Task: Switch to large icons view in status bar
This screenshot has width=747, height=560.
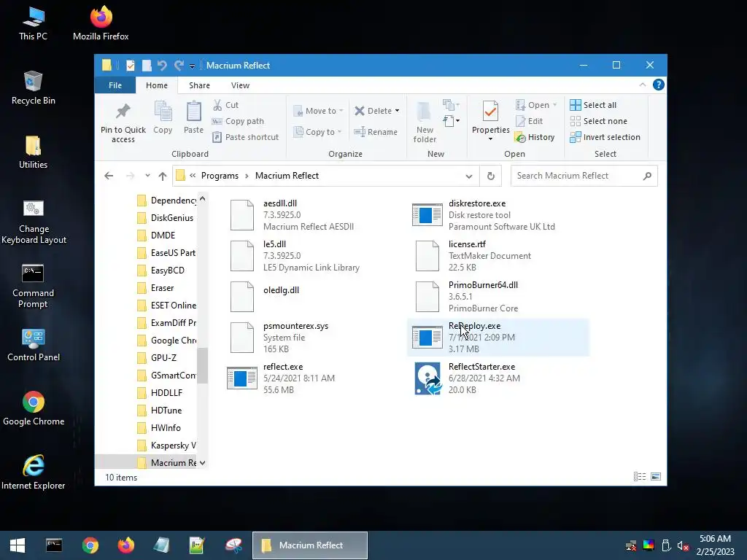Action: click(x=656, y=477)
